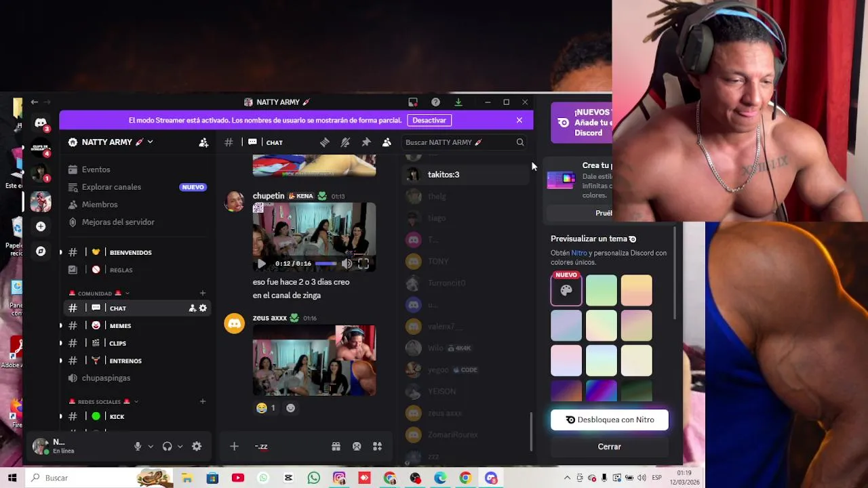This screenshot has width=868, height=488.
Task: Add channel with plus next to COMUNIDAD
Action: coord(203,293)
